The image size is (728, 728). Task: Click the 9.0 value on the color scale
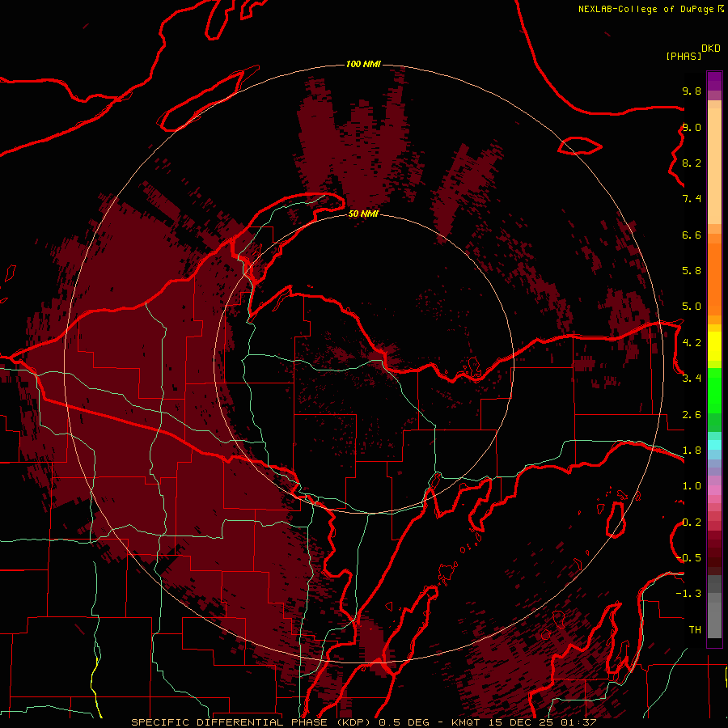click(692, 127)
